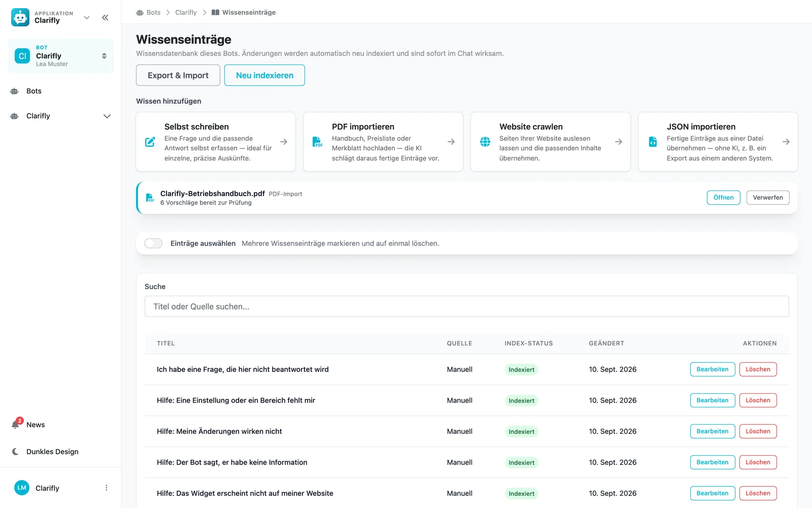Screen dimensions: 812x508
Task: Edit 'Ich habe eine Frage' entry via Bearbeiten
Action: coord(713,369)
